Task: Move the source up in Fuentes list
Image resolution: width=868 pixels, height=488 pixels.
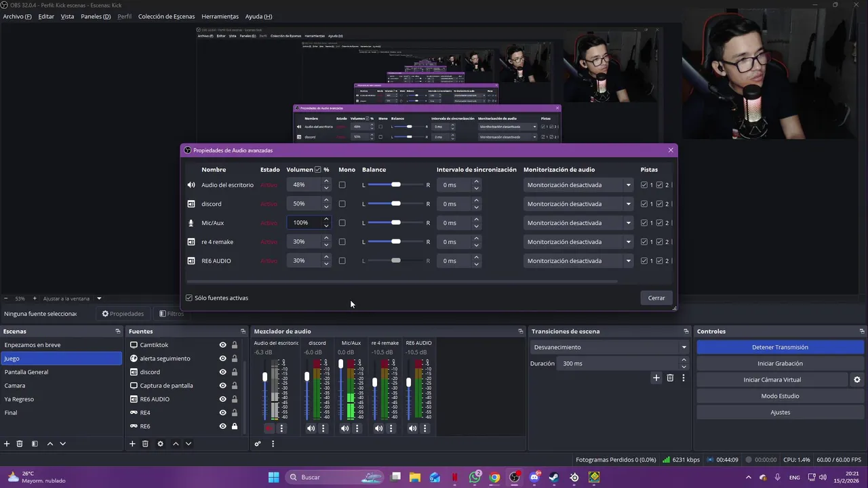Action: coord(176,444)
